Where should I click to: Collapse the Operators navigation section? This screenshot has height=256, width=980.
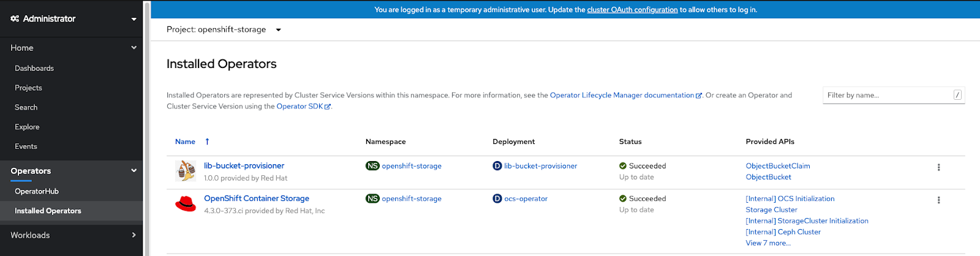coord(134,171)
